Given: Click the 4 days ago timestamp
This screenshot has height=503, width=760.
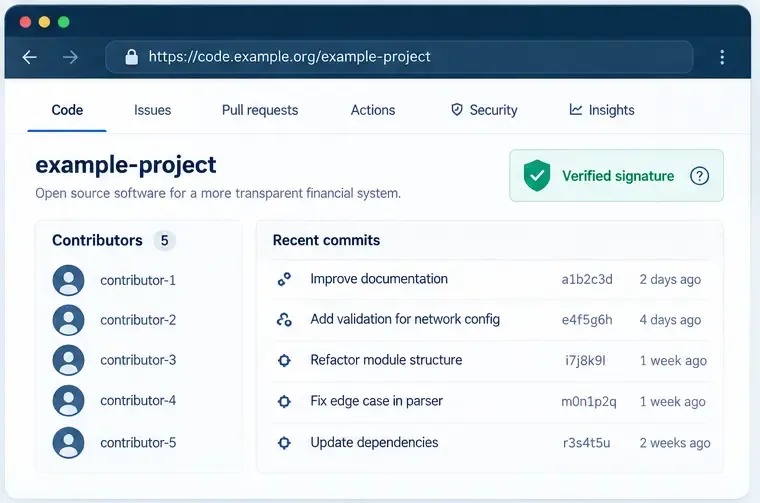Looking at the screenshot, I should [x=670, y=320].
